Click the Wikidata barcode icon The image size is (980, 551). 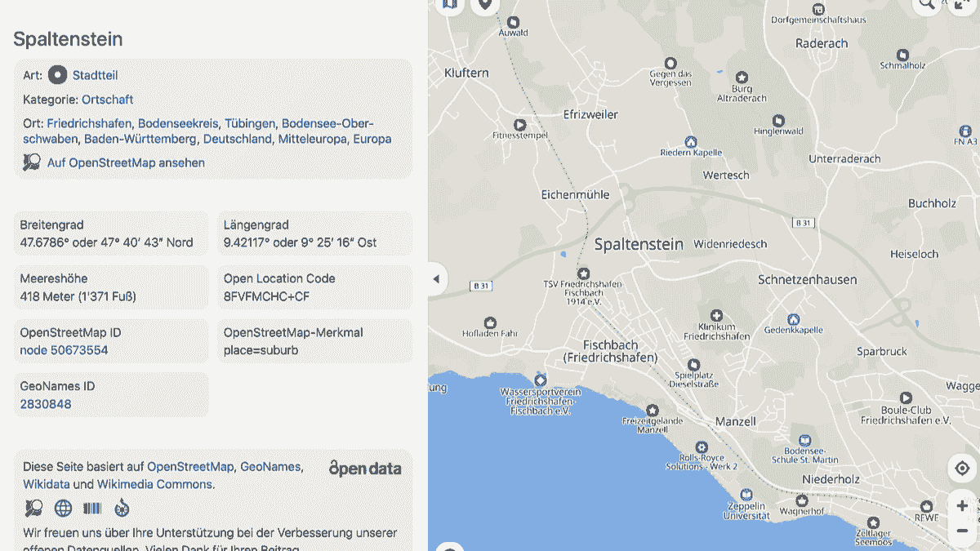(x=92, y=509)
